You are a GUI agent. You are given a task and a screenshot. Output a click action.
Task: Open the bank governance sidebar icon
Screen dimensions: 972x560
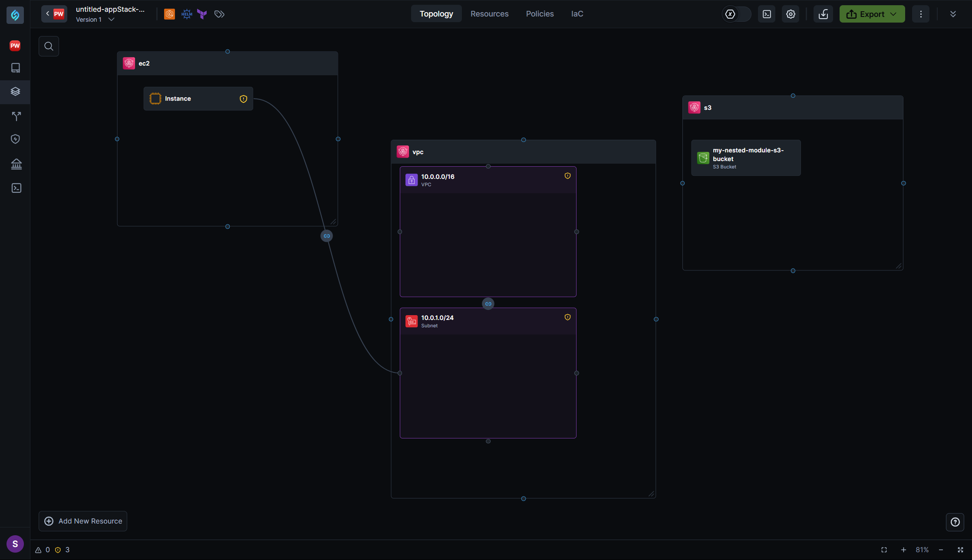tap(16, 164)
